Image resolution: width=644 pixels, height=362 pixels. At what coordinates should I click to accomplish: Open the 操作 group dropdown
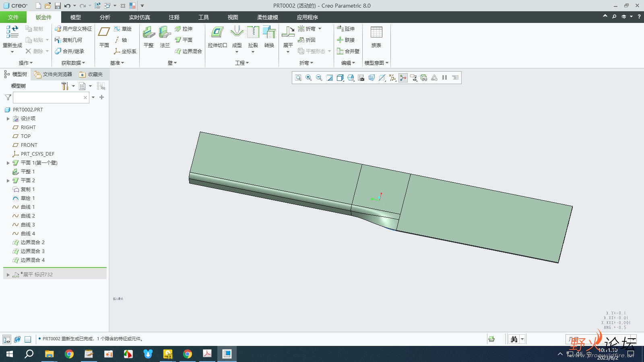26,63
